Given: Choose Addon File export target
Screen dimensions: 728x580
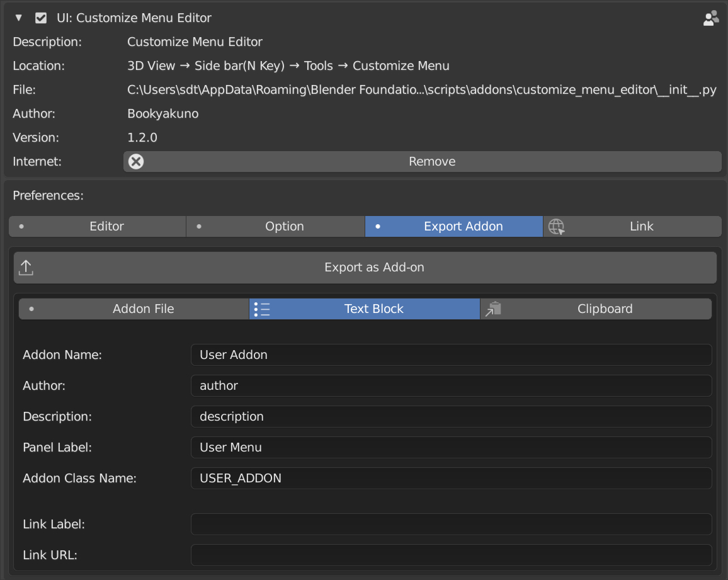Looking at the screenshot, I should pos(134,309).
